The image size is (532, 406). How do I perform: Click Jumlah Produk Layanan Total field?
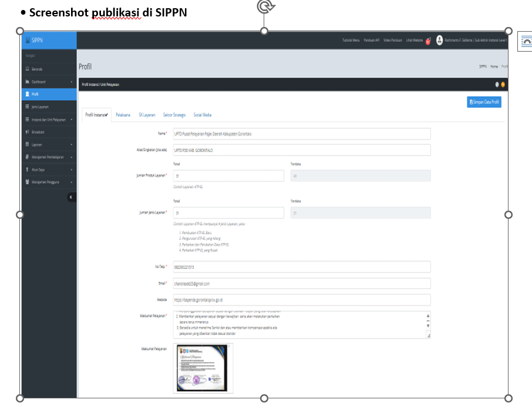(228, 176)
